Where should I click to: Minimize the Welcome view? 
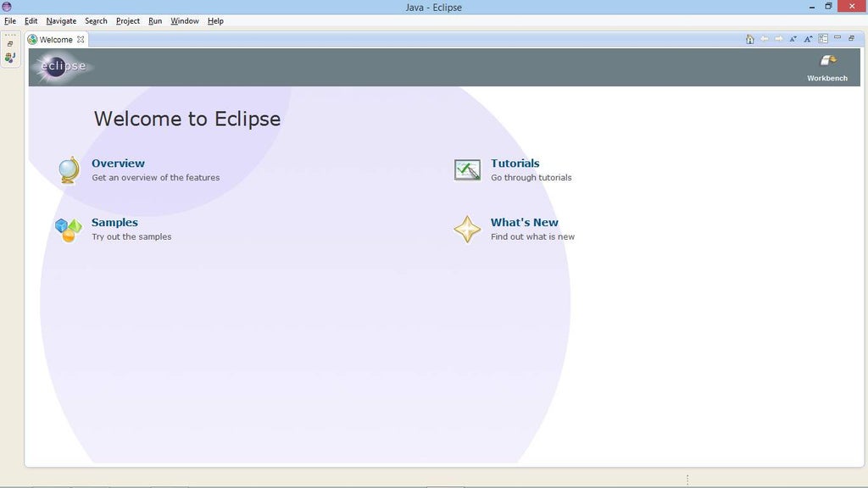[x=837, y=37]
